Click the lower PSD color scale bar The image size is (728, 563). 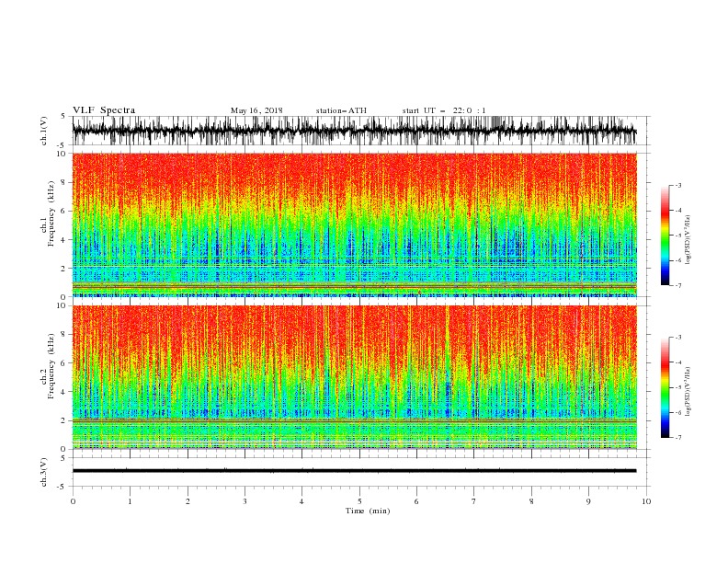tap(665, 387)
